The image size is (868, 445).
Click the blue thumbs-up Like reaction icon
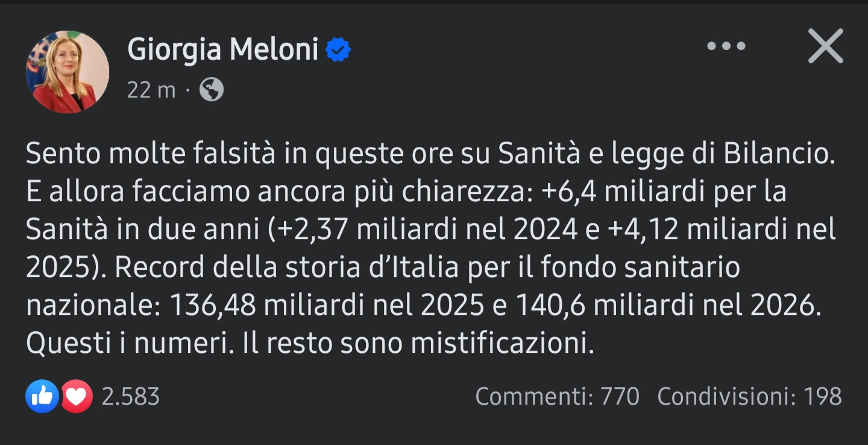[x=42, y=396]
